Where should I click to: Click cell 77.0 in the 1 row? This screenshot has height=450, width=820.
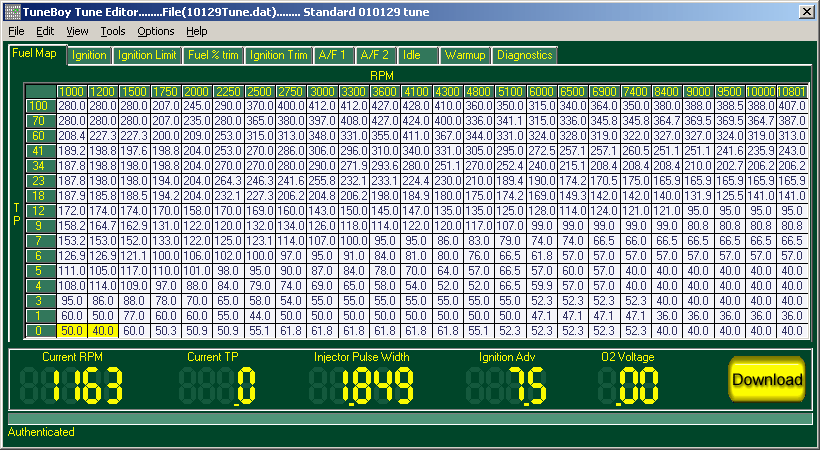click(x=134, y=316)
